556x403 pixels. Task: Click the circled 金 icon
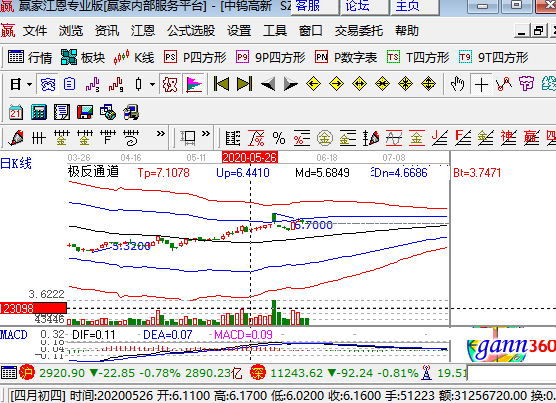pyautogui.click(x=325, y=138)
